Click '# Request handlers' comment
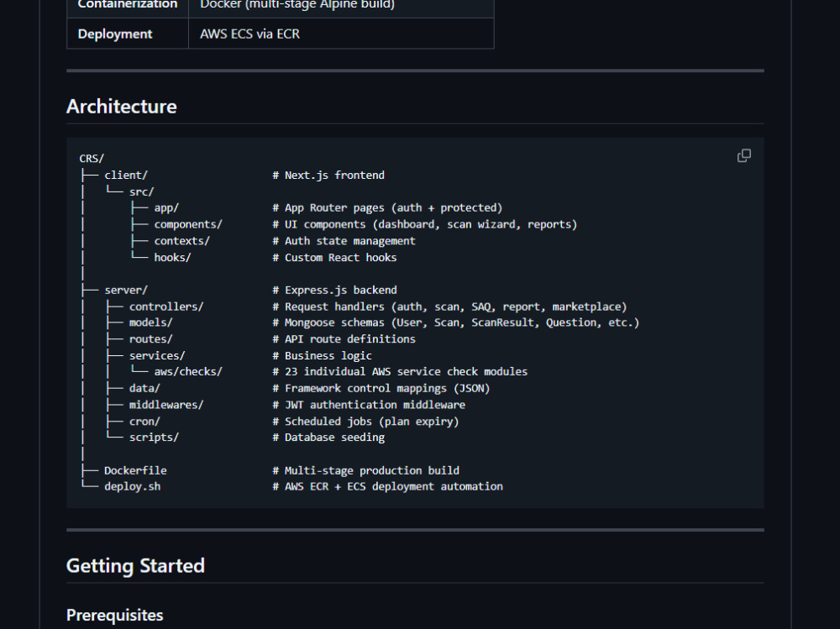This screenshot has height=629, width=840. click(x=449, y=307)
